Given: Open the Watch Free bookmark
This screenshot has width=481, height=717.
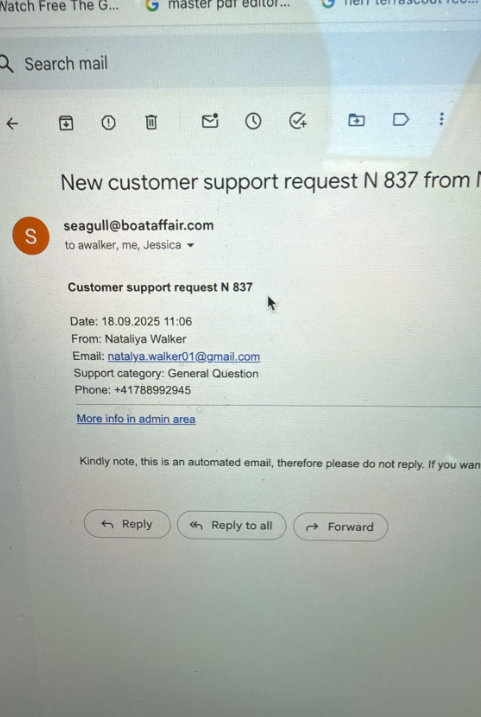Looking at the screenshot, I should (x=59, y=5).
